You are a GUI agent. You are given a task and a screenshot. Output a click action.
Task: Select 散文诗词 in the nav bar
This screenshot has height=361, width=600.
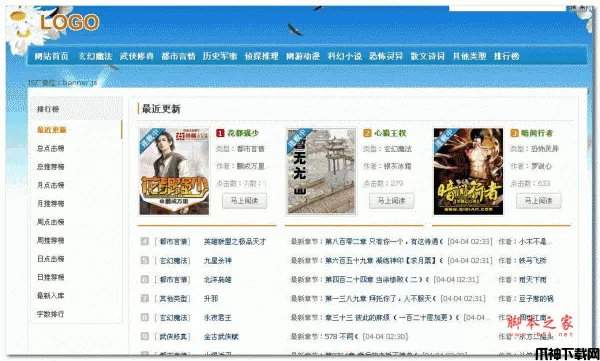click(428, 56)
